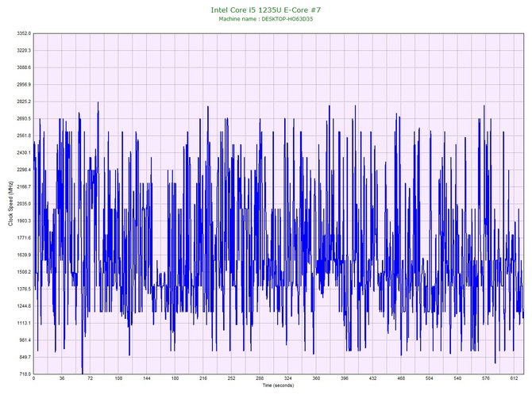The height and width of the screenshot is (399, 532).
Task: Select the 2561.8 y-axis label
Action: click(24, 136)
